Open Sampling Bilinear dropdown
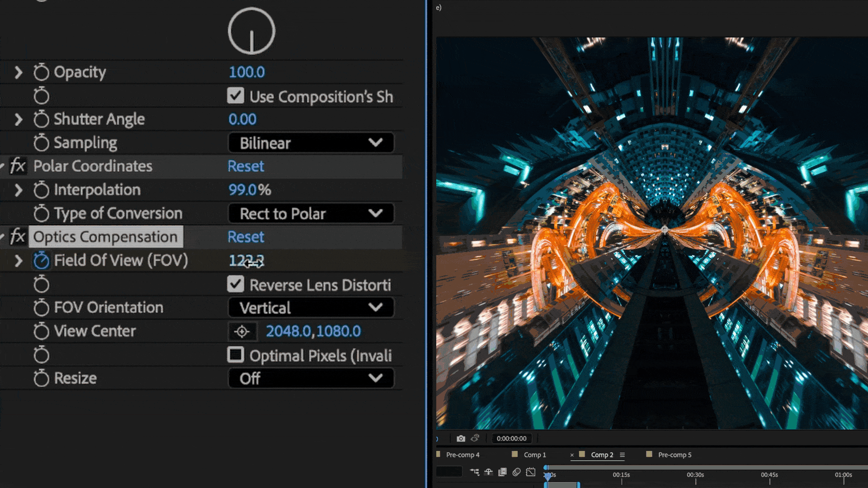 (311, 143)
